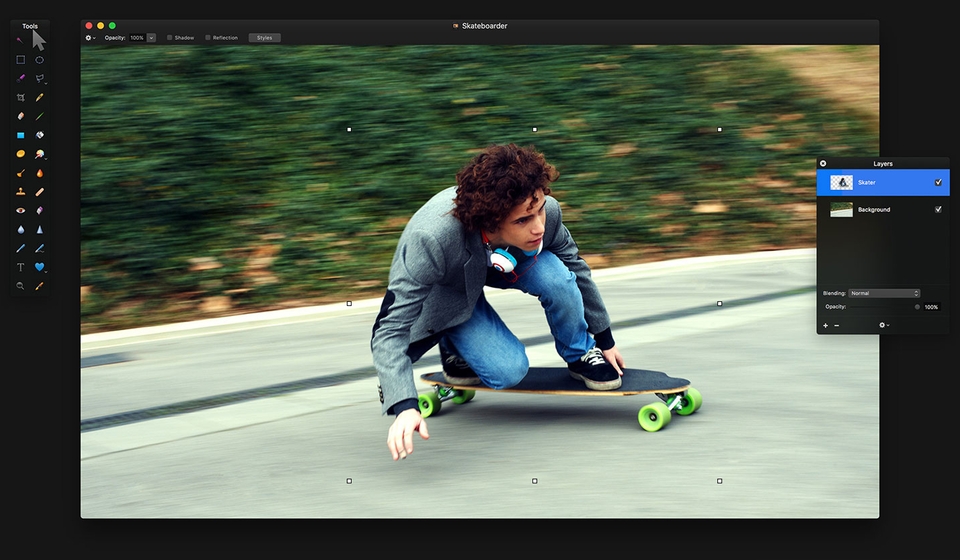Viewport: 960px width, 560px height.
Task: Select the heart Shape tool
Action: [40, 267]
